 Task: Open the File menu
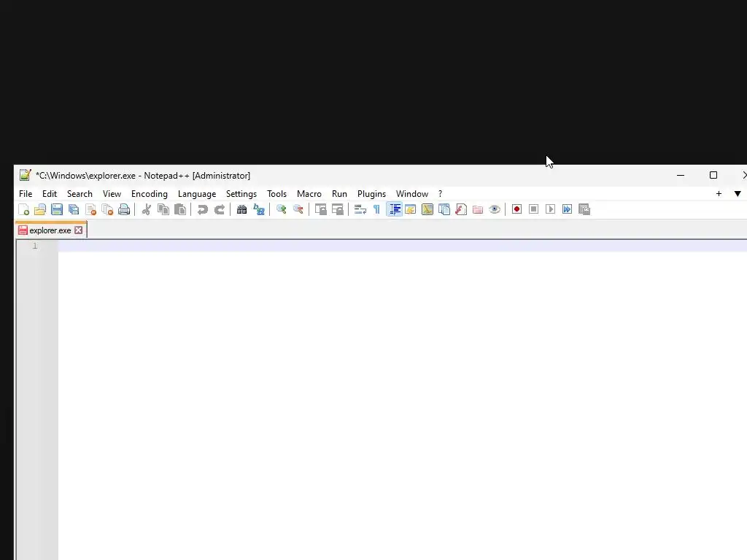26,194
